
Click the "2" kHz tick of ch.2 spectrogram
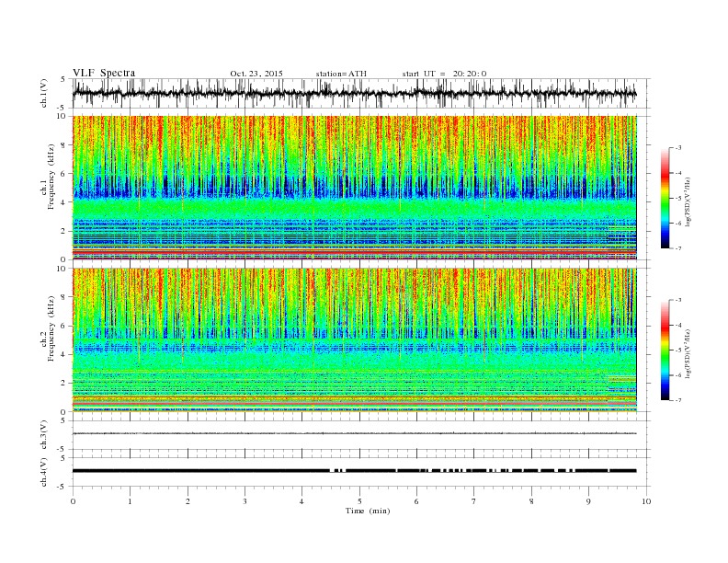pos(64,384)
